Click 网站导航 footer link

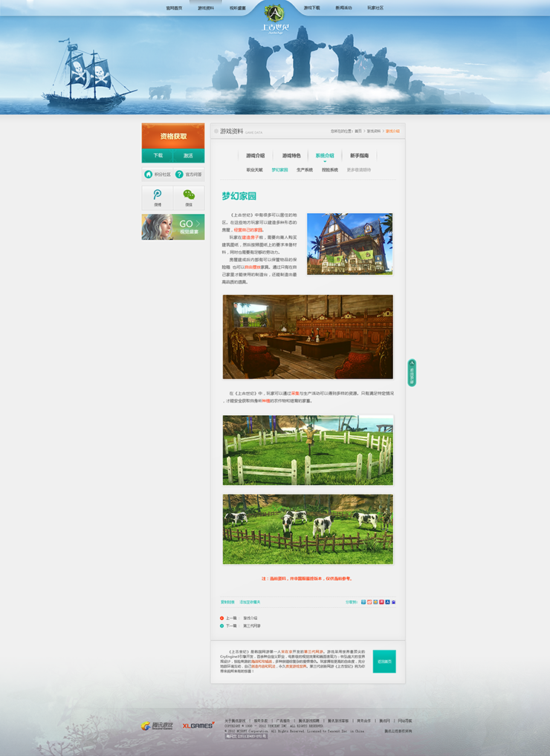(405, 721)
